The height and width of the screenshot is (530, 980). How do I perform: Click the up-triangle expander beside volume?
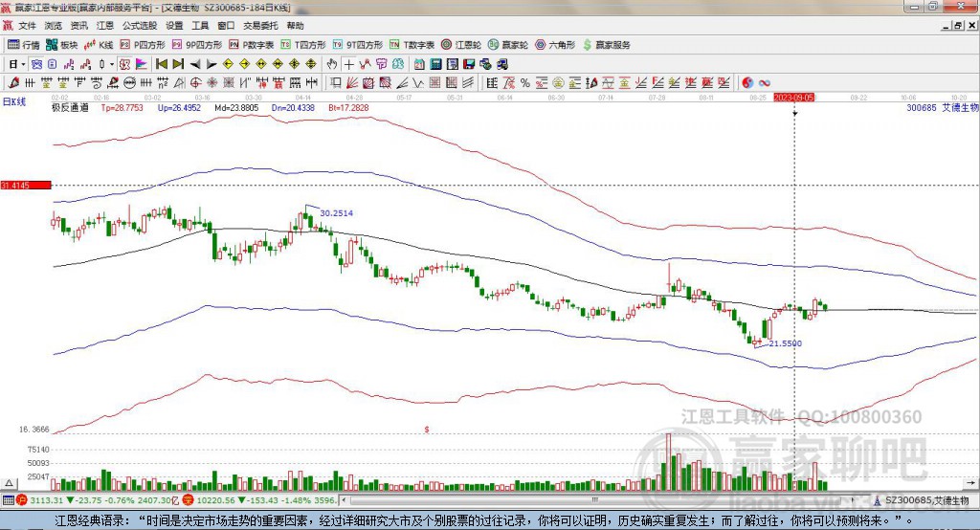[x=9, y=483]
